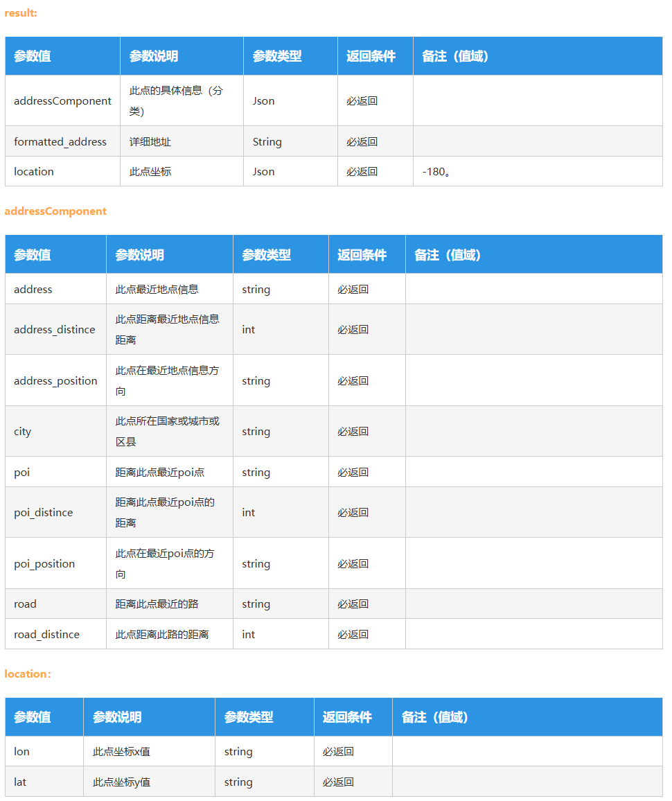Click the '此点距离最近地点信息距离' description cell

point(170,330)
